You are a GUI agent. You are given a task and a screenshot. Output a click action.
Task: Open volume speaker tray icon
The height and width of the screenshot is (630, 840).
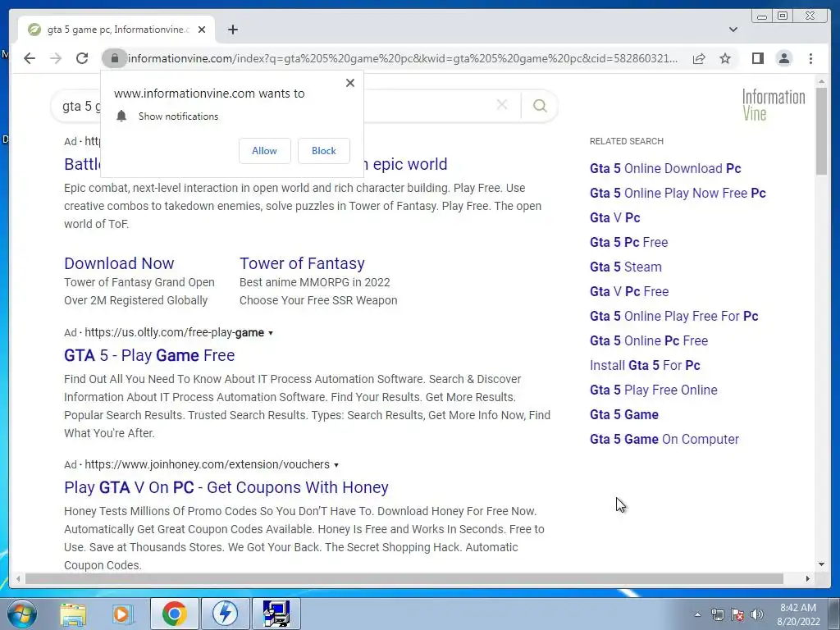(x=756, y=614)
